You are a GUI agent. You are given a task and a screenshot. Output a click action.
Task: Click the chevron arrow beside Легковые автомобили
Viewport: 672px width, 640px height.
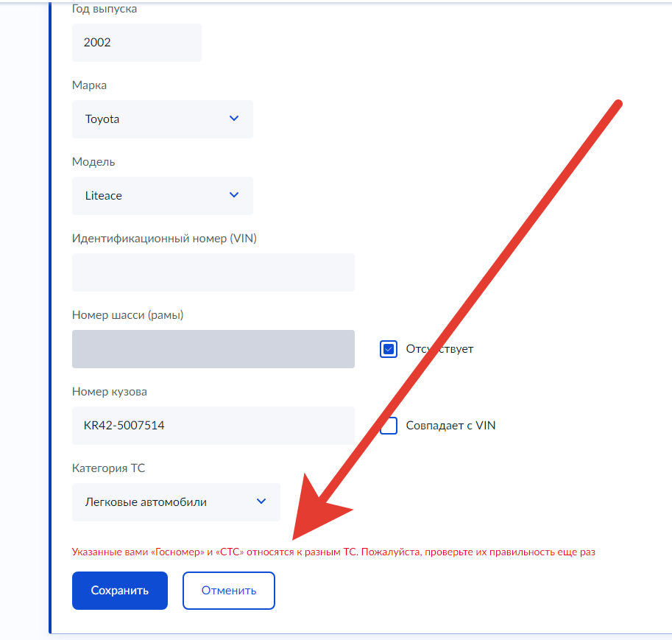pos(261,502)
